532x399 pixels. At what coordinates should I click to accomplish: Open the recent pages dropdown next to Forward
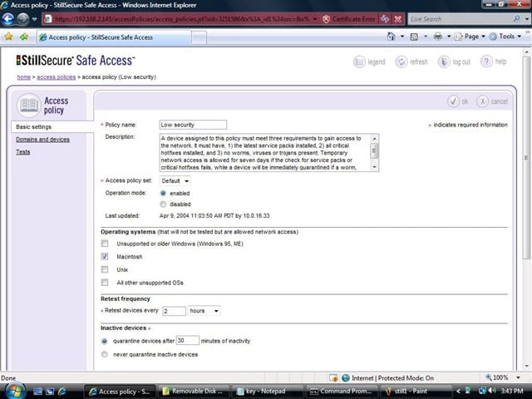(x=34, y=19)
